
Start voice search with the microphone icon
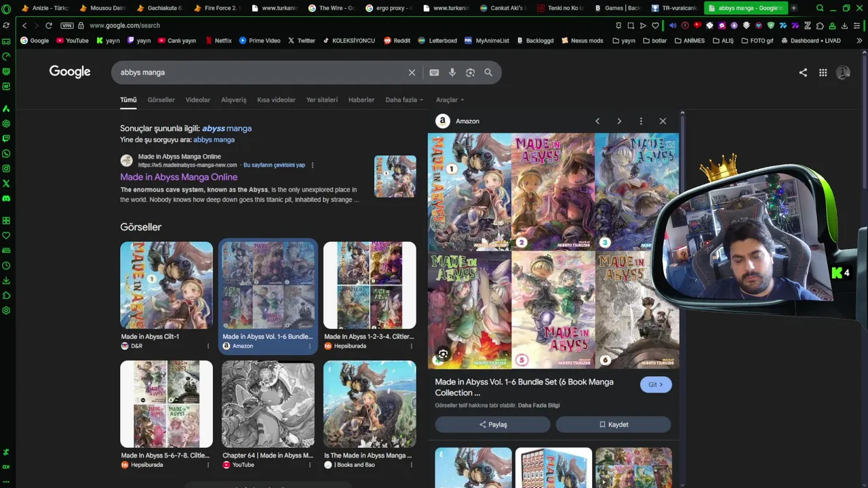[x=452, y=73]
